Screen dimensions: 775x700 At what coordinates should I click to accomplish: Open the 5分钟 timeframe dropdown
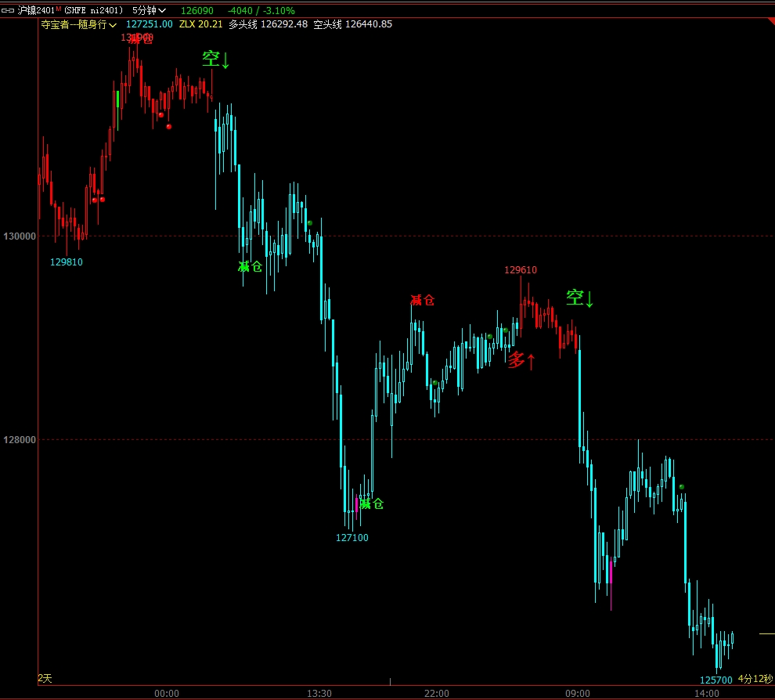tap(149, 11)
